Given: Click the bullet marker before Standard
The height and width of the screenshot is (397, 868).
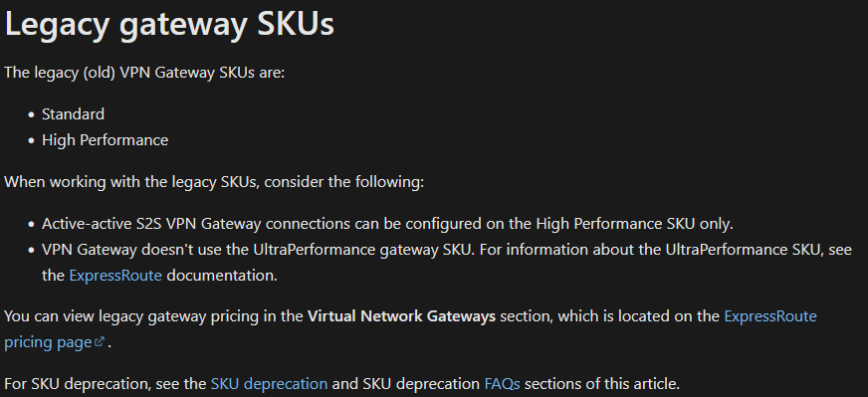Looking at the screenshot, I should (31, 115).
